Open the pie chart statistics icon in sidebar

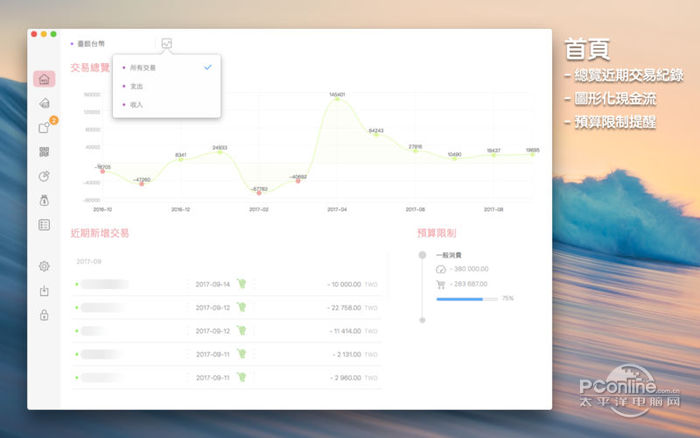tap(44, 176)
